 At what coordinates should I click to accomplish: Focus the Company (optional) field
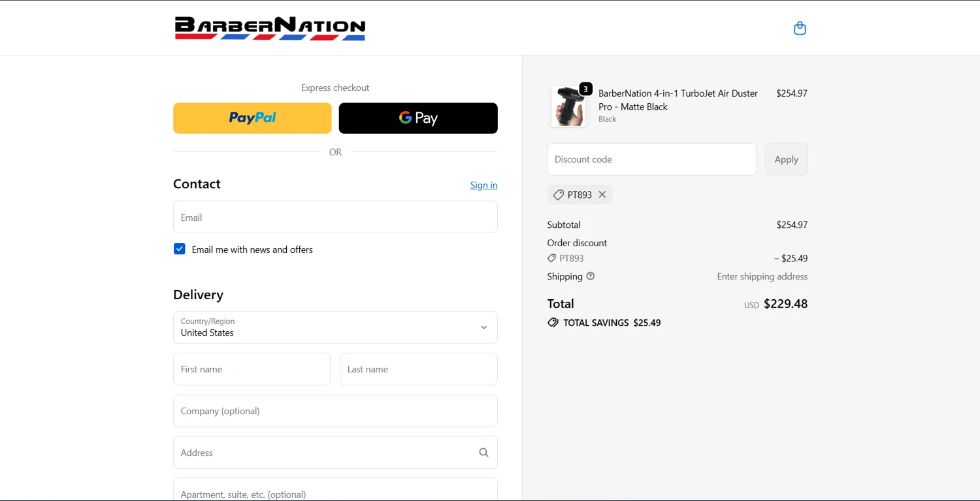tap(335, 411)
